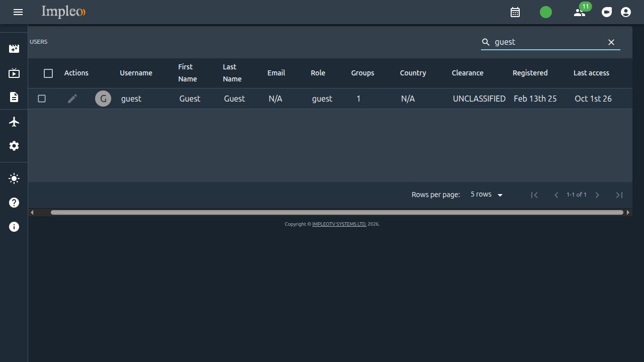644x362 pixels.
Task: Click scrollbar left arrow
Action: (32, 212)
